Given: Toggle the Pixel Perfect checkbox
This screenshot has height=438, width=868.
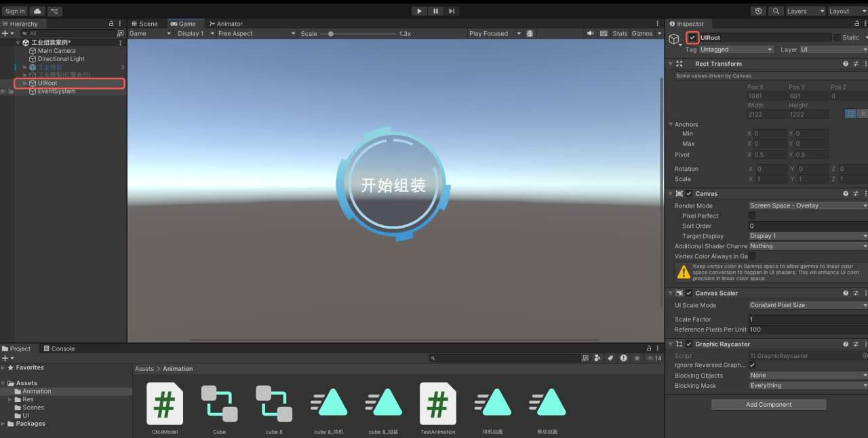Looking at the screenshot, I should 752,216.
